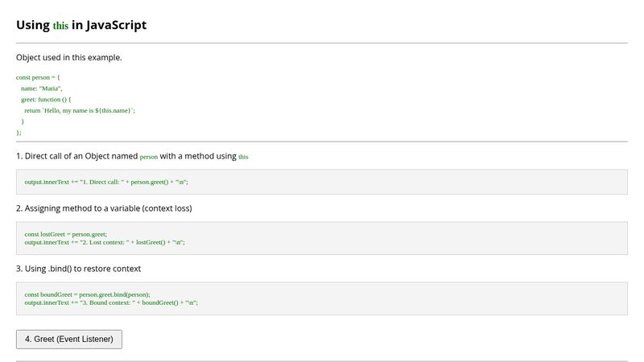Click the '3. Using .bind() to restore context' heading
The height and width of the screenshot is (362, 644).
pyautogui.click(x=78, y=269)
